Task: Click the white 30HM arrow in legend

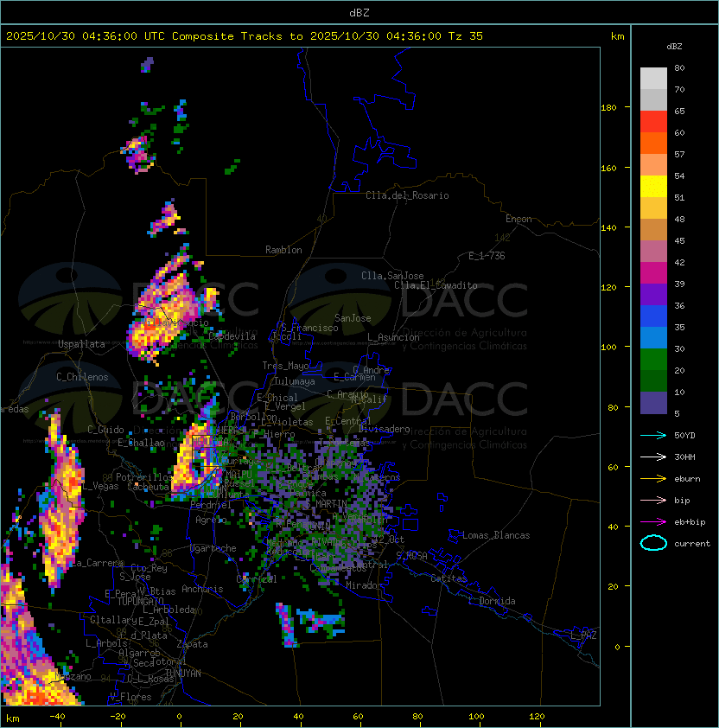Action: point(653,457)
